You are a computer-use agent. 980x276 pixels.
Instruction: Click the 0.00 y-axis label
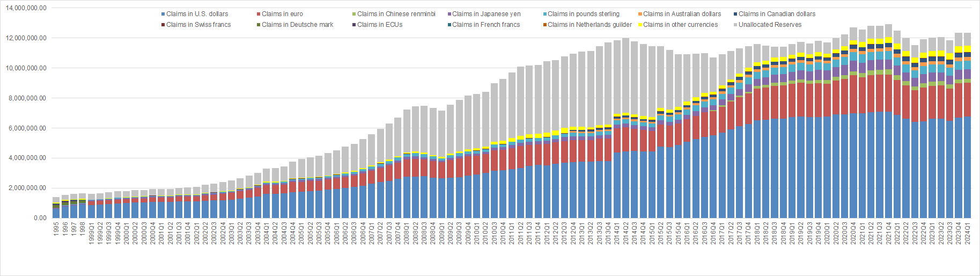coord(40,218)
